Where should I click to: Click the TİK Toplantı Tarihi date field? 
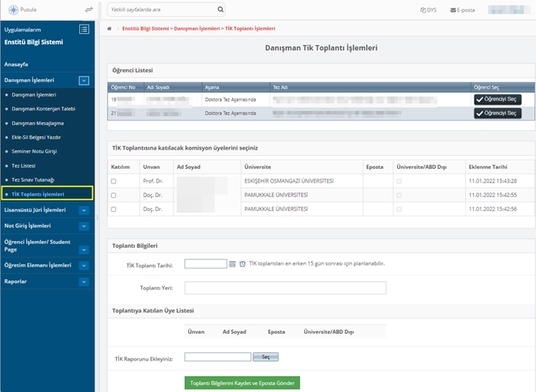point(206,264)
